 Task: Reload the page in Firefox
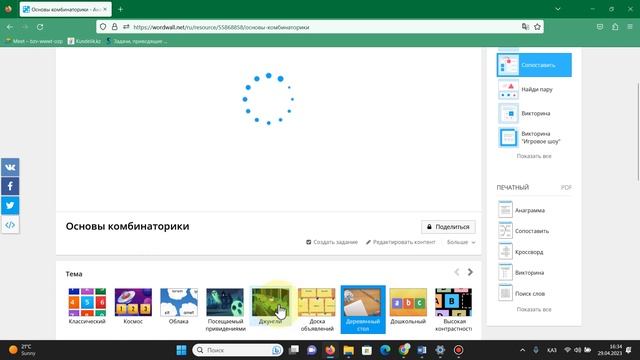[x=40, y=27]
